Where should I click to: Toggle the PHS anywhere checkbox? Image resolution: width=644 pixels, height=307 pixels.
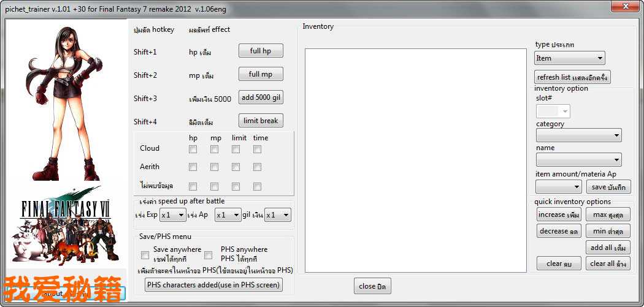[209, 254]
